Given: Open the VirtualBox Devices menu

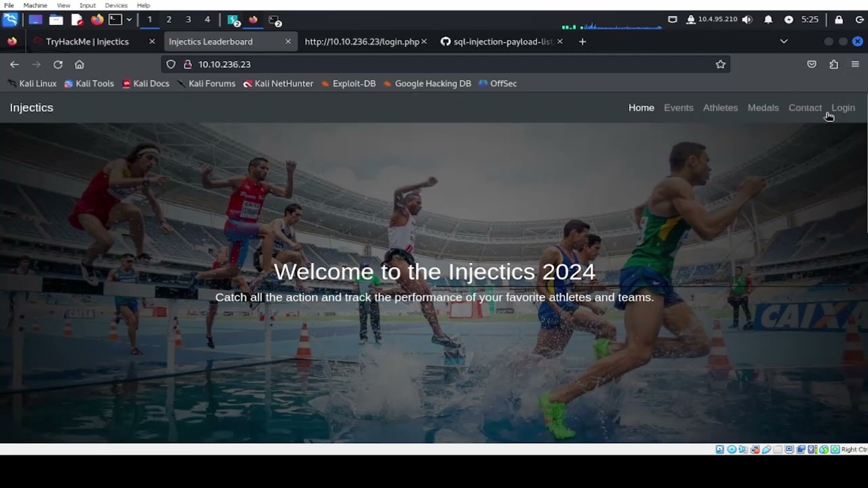Looking at the screenshot, I should tap(116, 5).
